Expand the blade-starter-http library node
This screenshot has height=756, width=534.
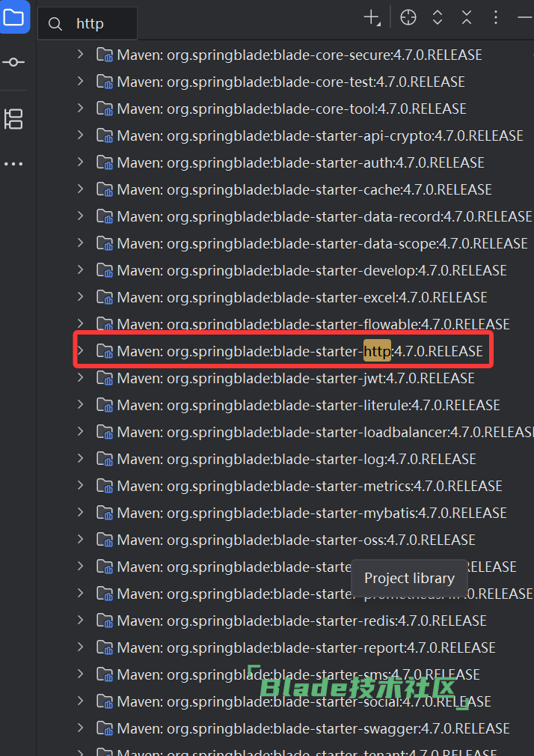(x=81, y=350)
